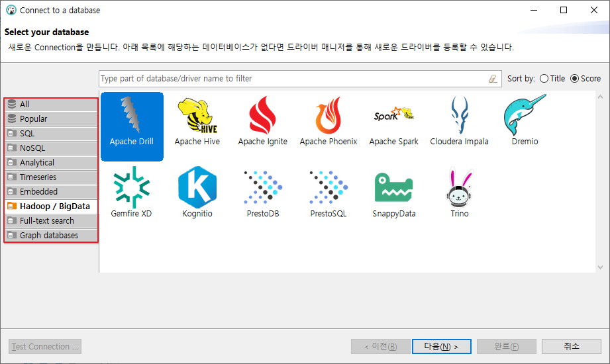The image size is (610, 364).
Task: Open Full-text search category
Action: pyautogui.click(x=51, y=221)
